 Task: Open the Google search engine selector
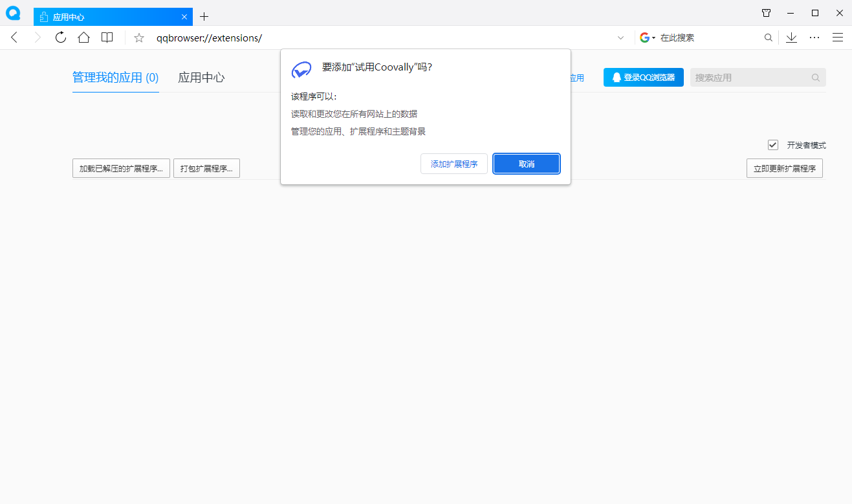(x=648, y=38)
